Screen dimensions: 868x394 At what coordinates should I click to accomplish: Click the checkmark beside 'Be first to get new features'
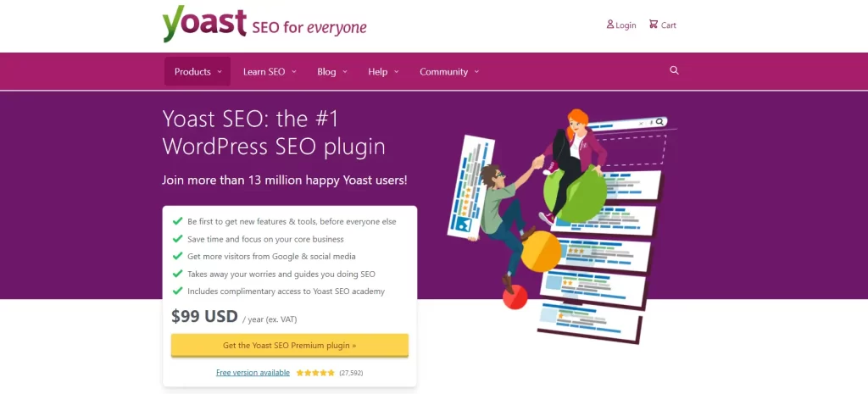pos(177,221)
